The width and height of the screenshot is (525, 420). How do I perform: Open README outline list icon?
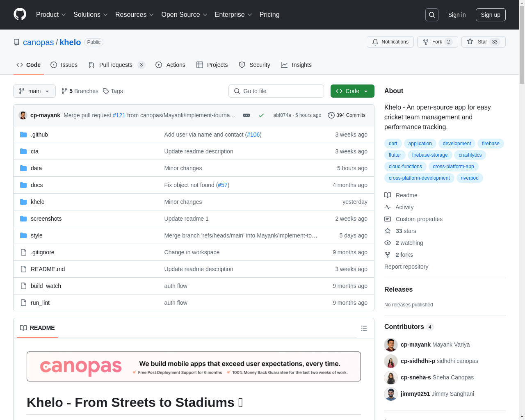(363, 328)
